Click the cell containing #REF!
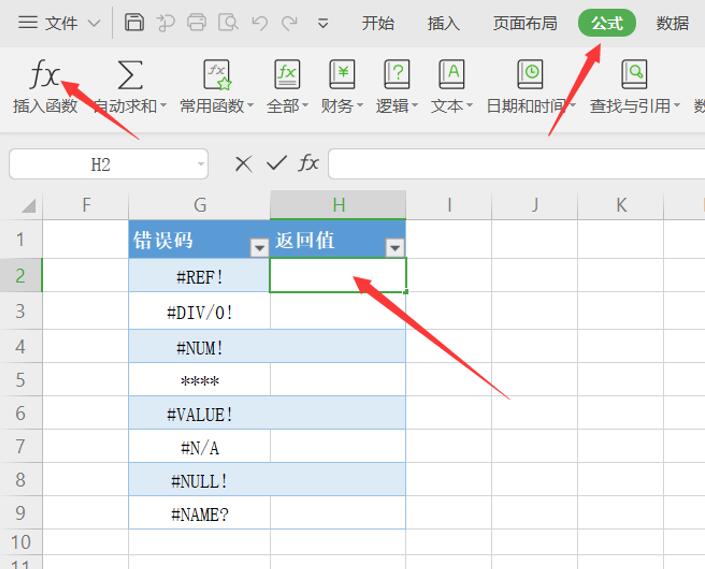Viewport: 705px width, 569px height. [x=200, y=275]
